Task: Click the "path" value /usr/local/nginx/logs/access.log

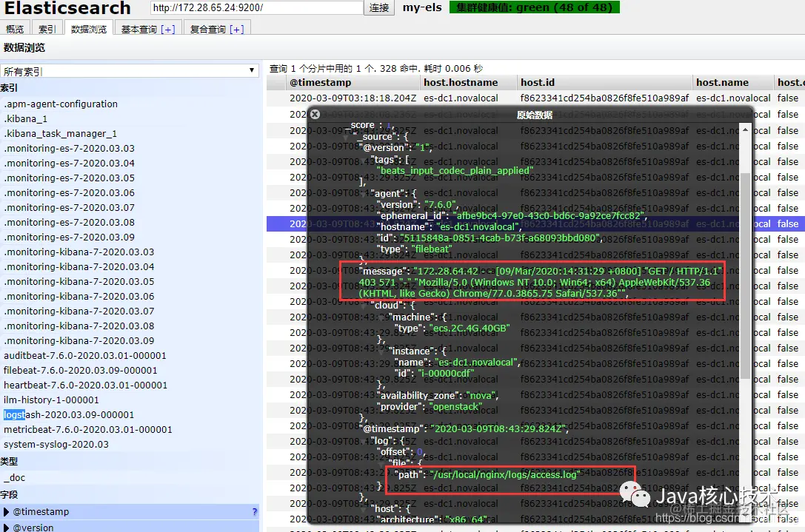Action: [505, 475]
